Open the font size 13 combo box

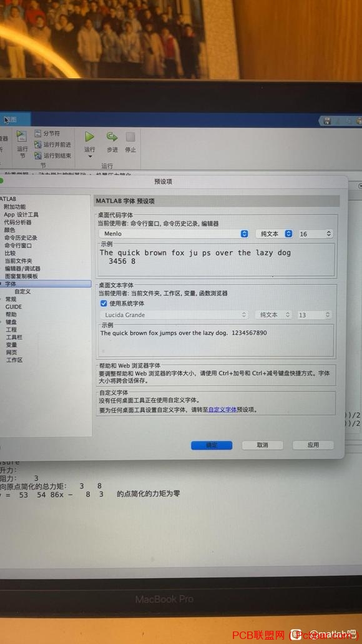pos(315,315)
